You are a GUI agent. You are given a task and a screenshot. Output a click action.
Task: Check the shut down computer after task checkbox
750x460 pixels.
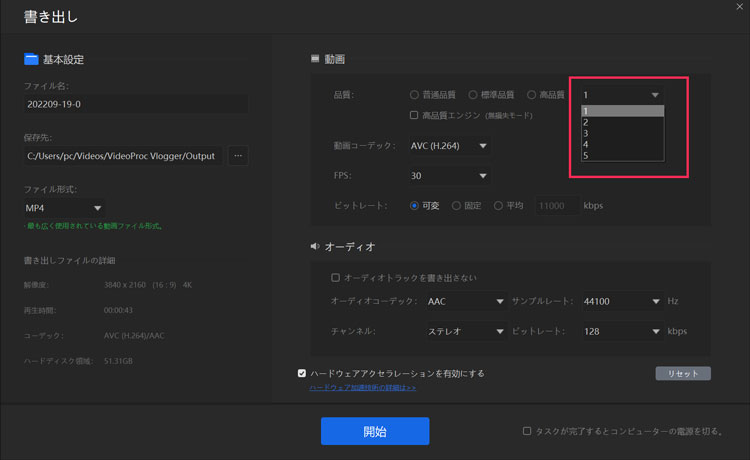pyautogui.click(x=527, y=431)
